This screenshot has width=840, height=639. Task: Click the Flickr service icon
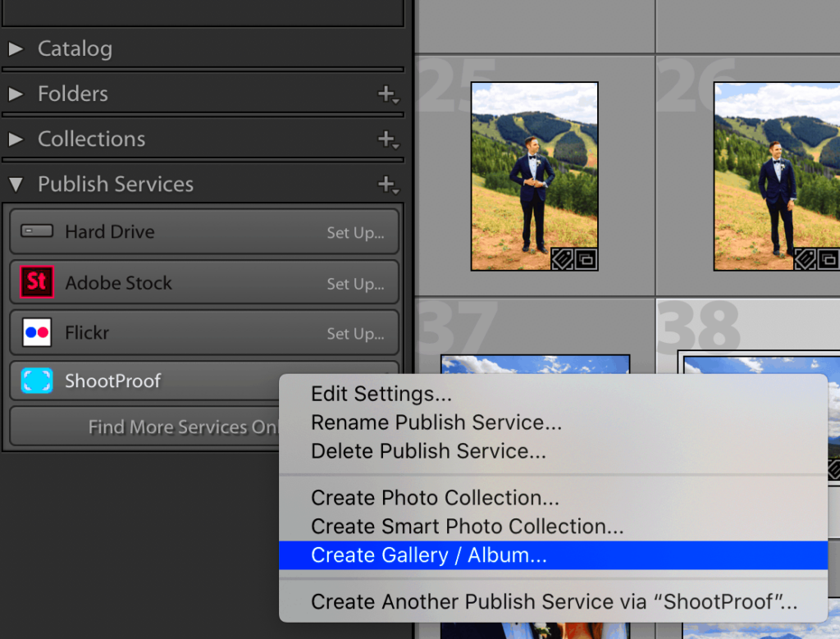coord(35,332)
